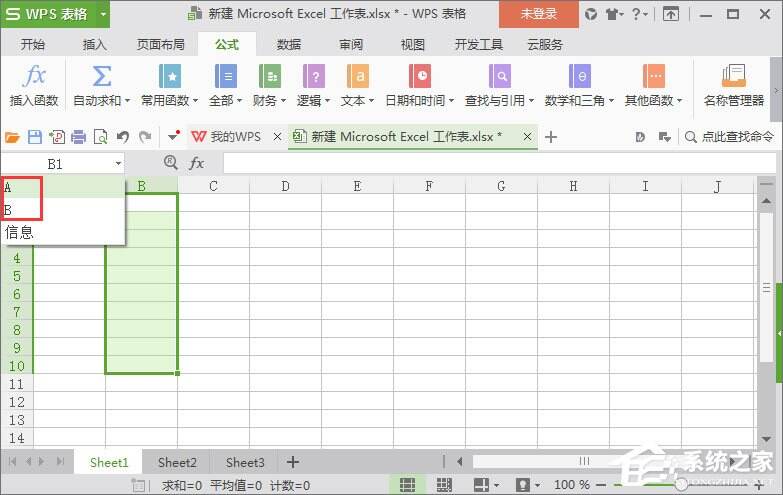Open the 数据 ribbon tab
This screenshot has height=495, width=783.
coord(289,44)
